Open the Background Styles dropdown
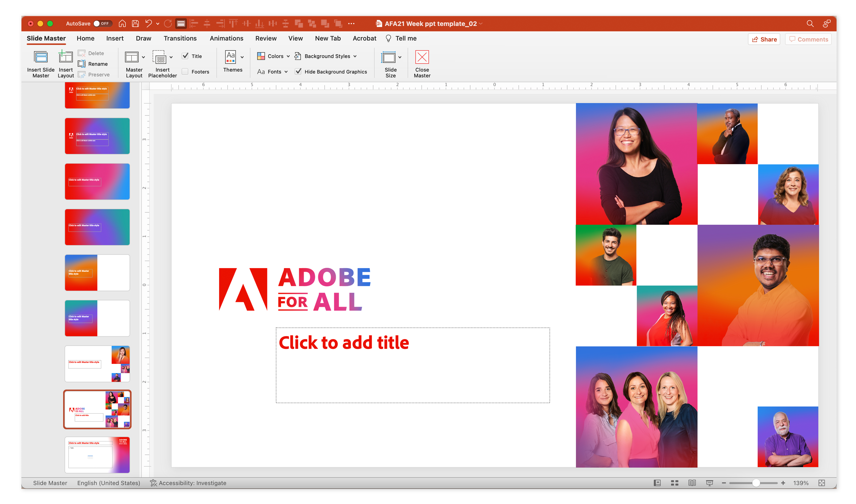The height and width of the screenshot is (504, 856). click(x=326, y=56)
